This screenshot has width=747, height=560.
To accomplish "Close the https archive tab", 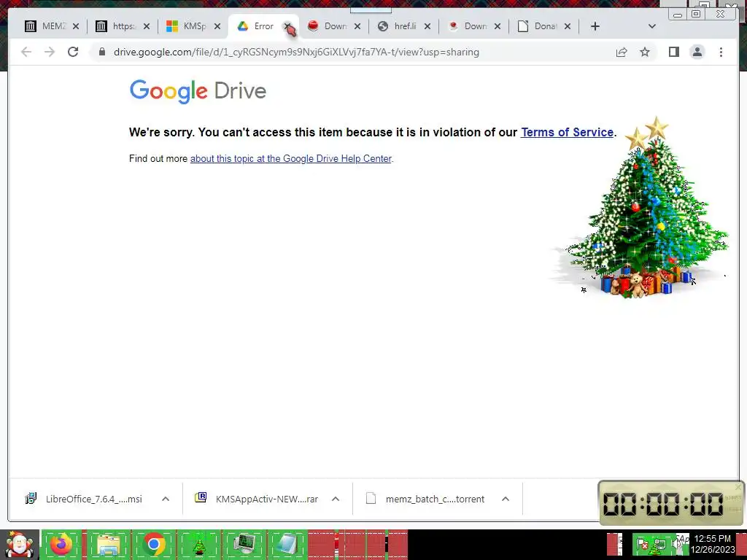I will click(x=147, y=26).
